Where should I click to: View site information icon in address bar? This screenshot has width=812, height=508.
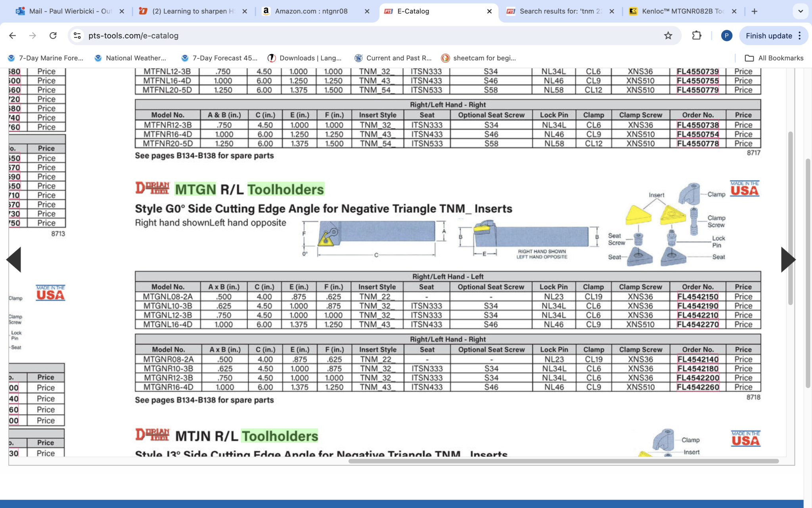coord(77,36)
